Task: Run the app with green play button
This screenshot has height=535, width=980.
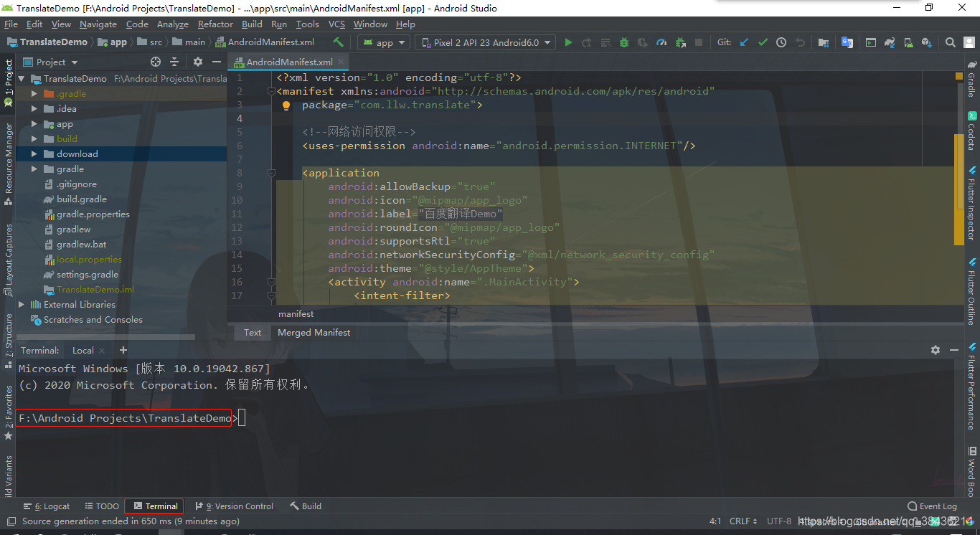Action: (x=568, y=42)
